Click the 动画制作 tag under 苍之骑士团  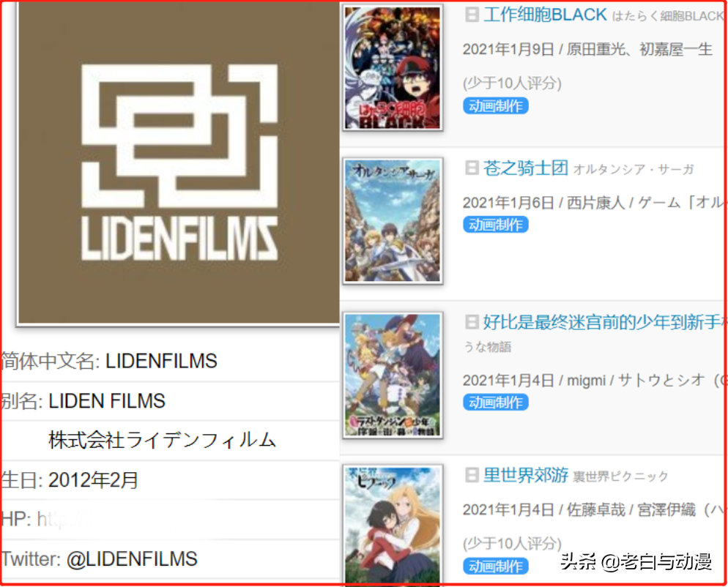[x=496, y=225]
